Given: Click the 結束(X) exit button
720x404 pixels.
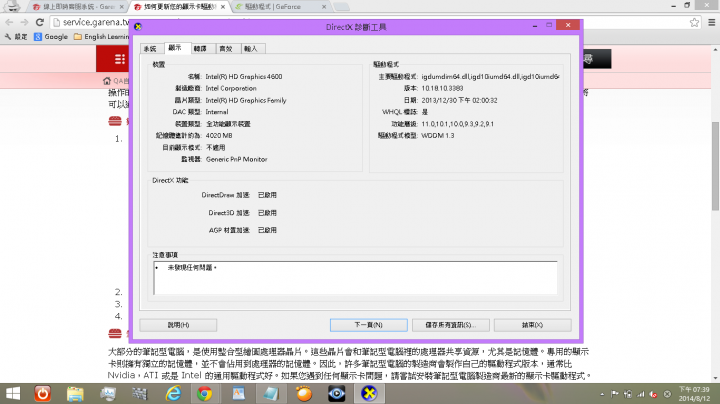Looking at the screenshot, I should [533, 325].
